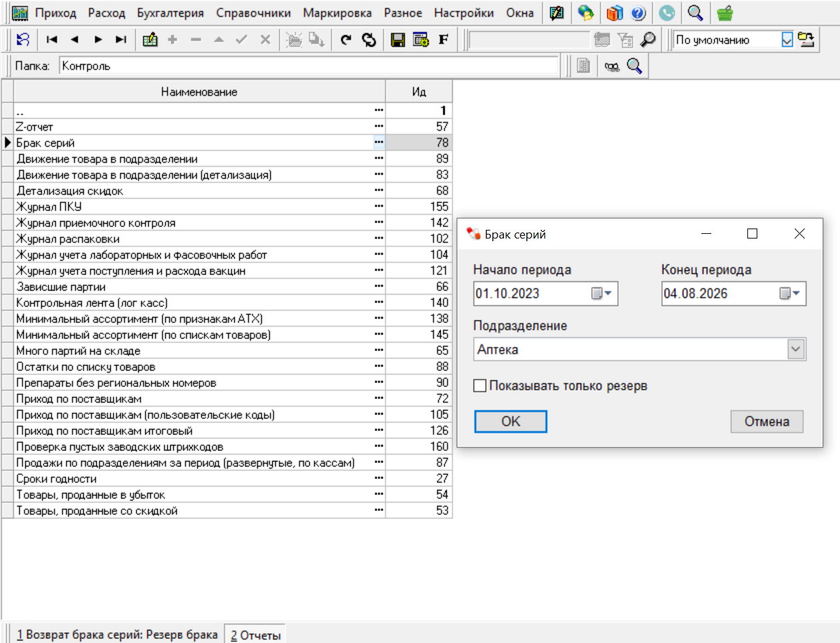Screen dimensions: 840x643
Task: Confirm dialog with OK button
Action: coord(511,421)
